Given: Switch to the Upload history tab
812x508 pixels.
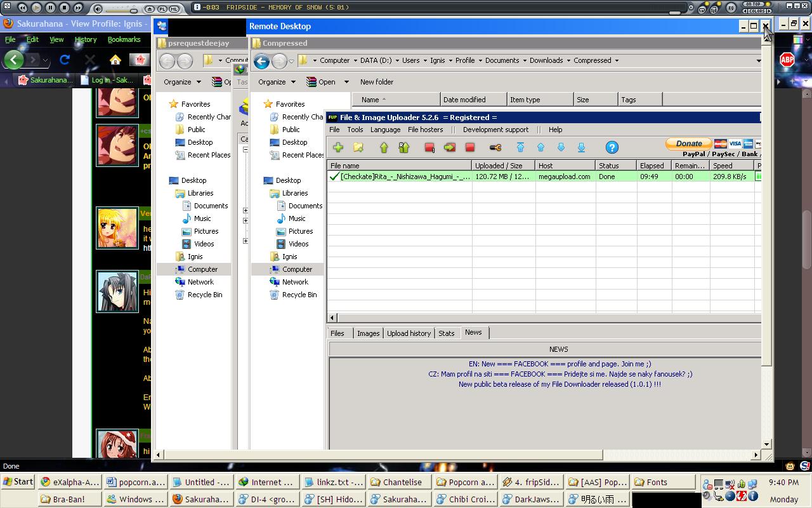Looking at the screenshot, I should (409, 333).
